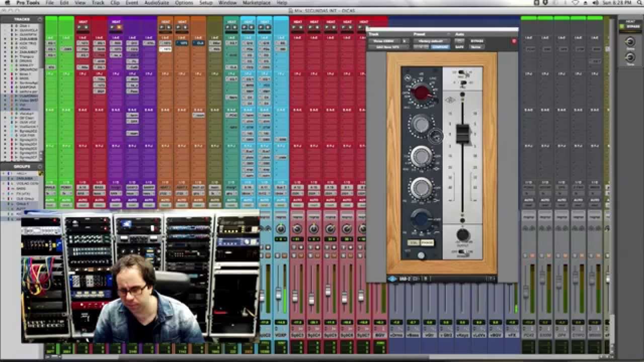Screen dimensions: 644x362
Task: Click the low band EQ knob
Action: point(421,188)
